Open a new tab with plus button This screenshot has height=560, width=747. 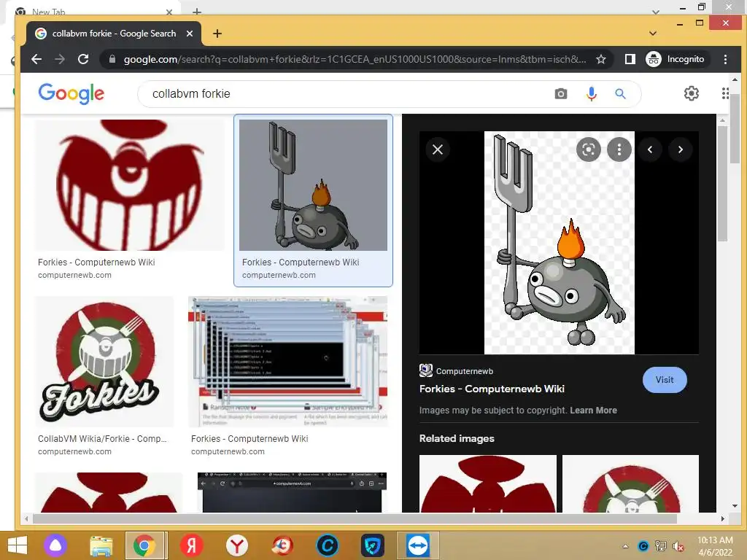tap(217, 34)
